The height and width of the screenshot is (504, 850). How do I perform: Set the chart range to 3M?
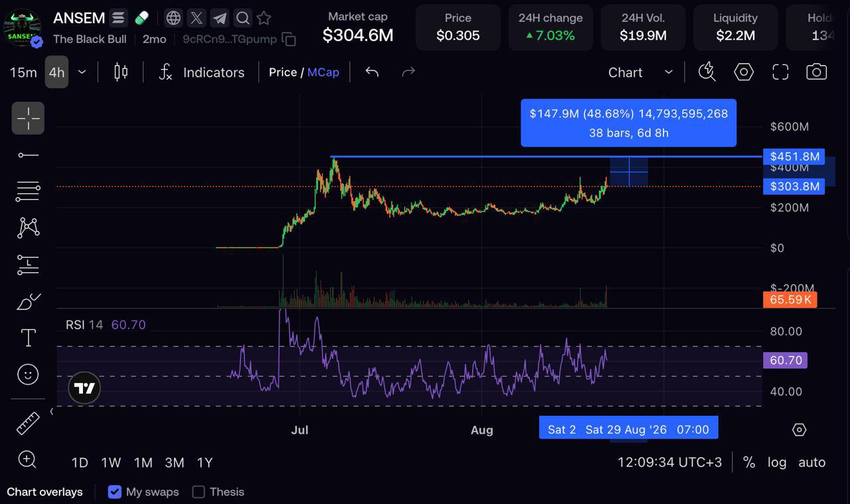[175, 462]
